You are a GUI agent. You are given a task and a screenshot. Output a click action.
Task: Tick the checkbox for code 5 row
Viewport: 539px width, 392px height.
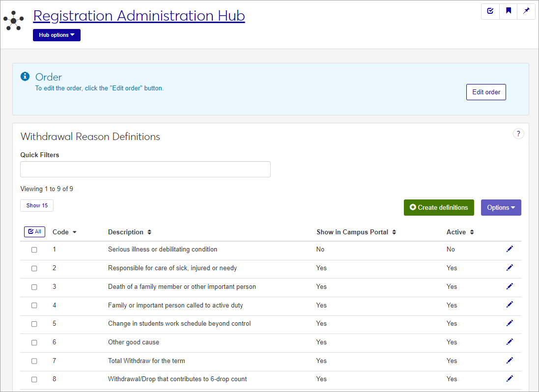(34, 324)
